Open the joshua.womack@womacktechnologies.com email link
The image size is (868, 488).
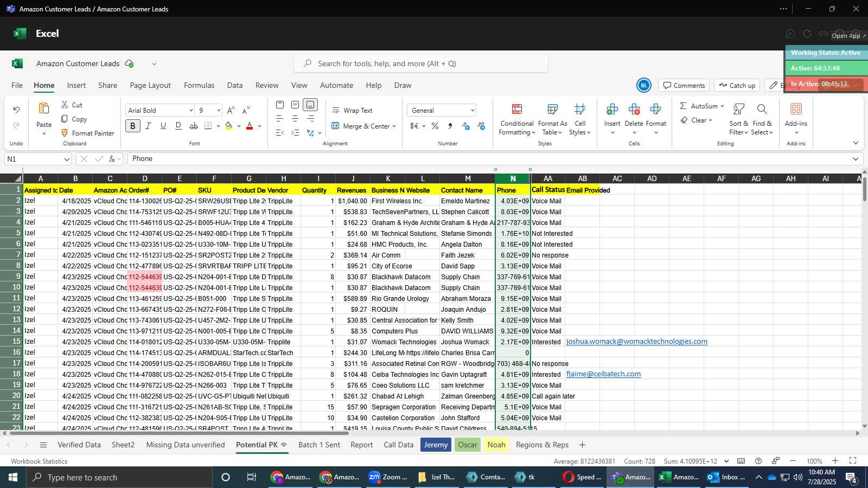pyautogui.click(x=637, y=342)
